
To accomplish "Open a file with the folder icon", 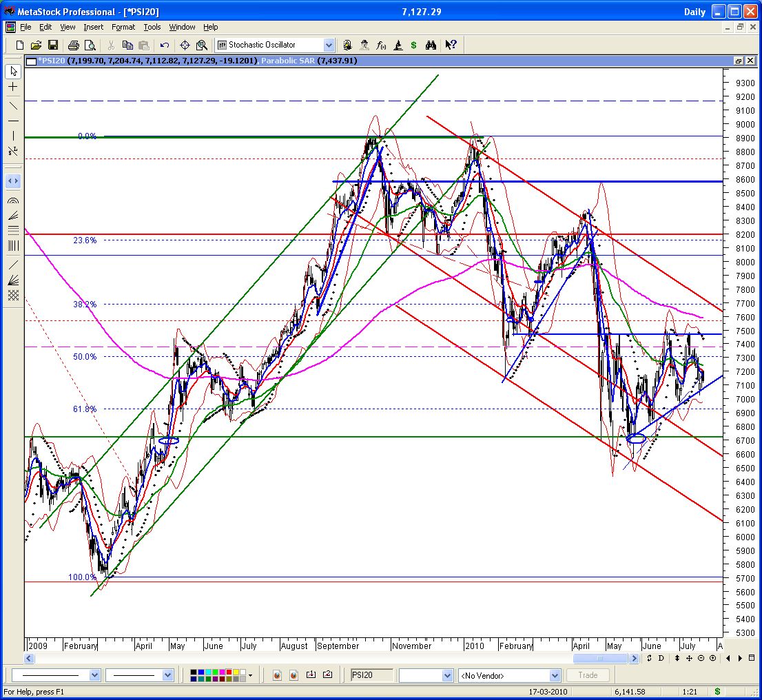I will coord(36,45).
